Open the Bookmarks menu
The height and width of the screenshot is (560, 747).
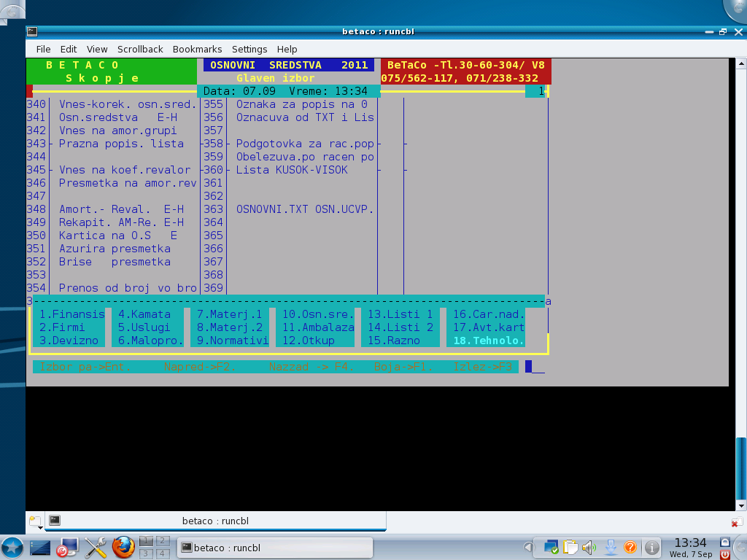197,49
